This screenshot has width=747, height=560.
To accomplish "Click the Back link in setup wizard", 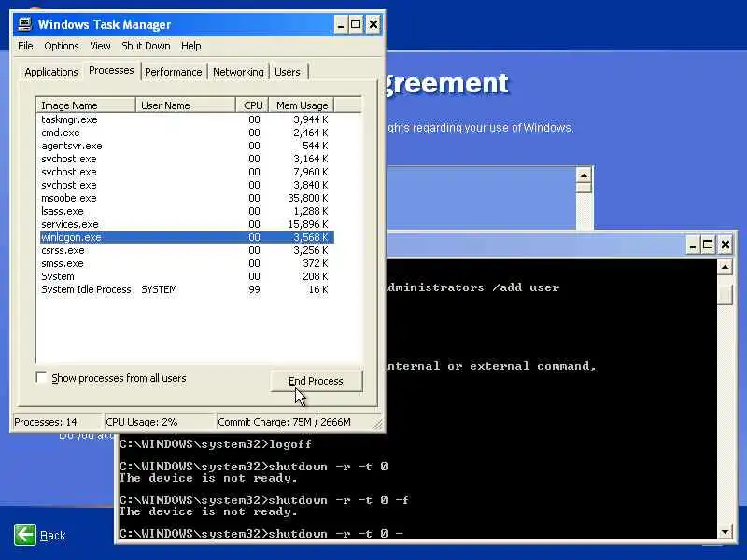I will pyautogui.click(x=52, y=536).
